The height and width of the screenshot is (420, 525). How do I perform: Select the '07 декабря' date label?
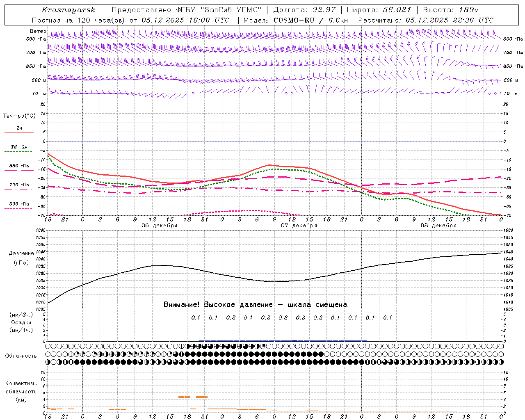pos(299,225)
